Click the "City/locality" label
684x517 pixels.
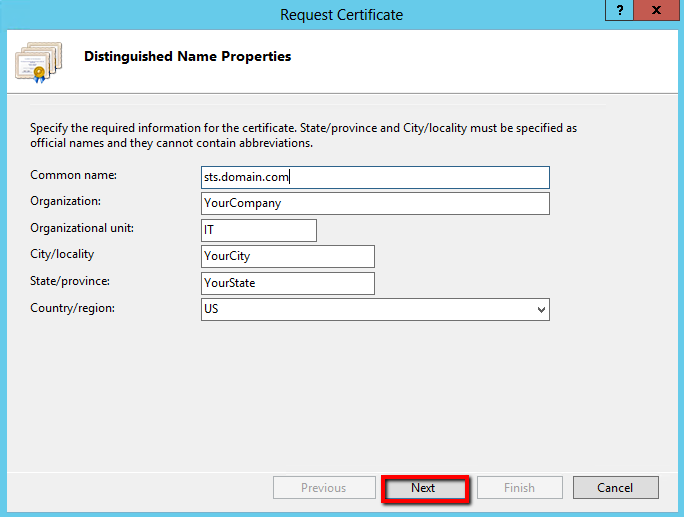62,254
